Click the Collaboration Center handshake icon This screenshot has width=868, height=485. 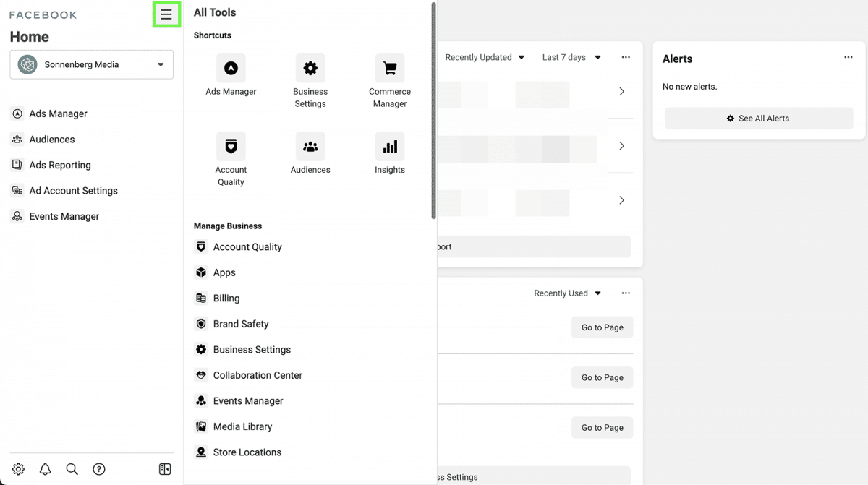click(x=201, y=375)
